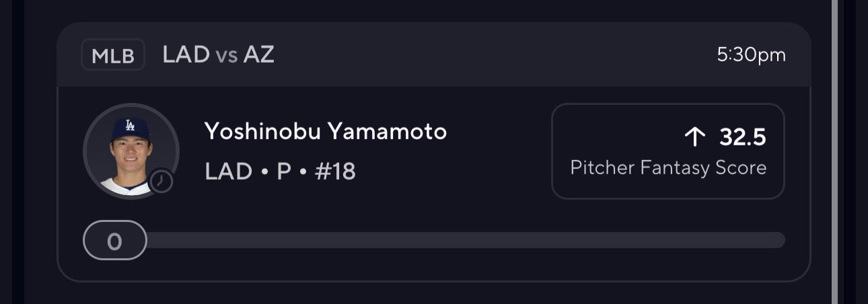868x304 pixels.
Task: Click the P position label under name
Action: (283, 172)
